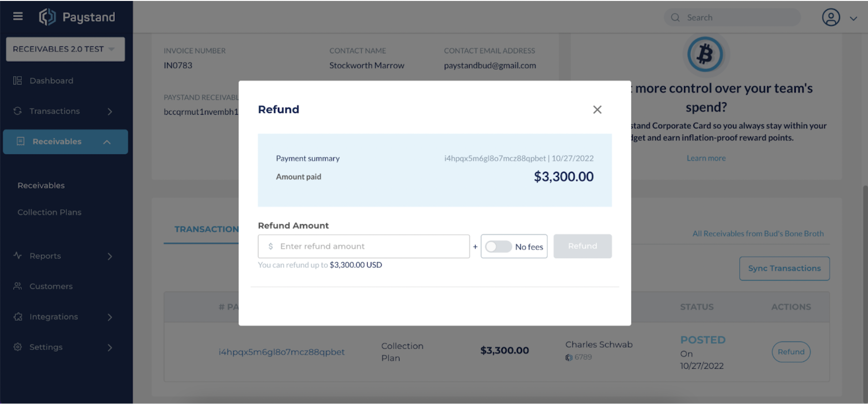Open Collection Plans in sidebar

pyautogui.click(x=49, y=212)
